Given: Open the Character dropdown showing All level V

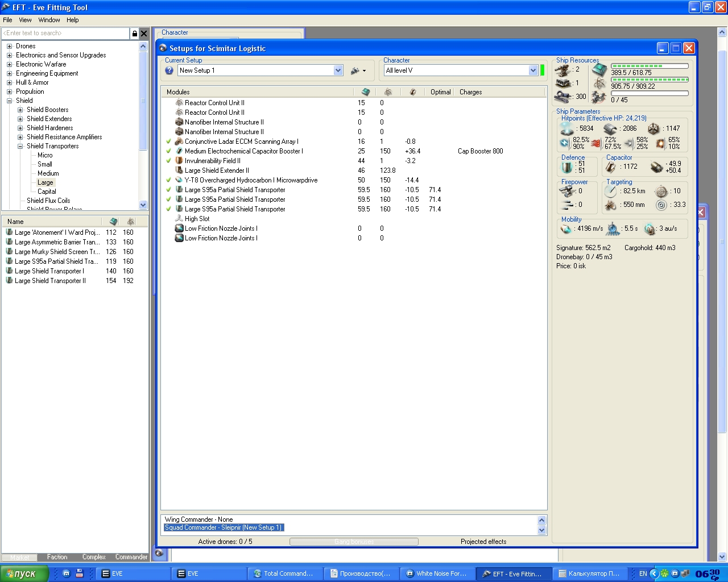Looking at the screenshot, I should (533, 70).
